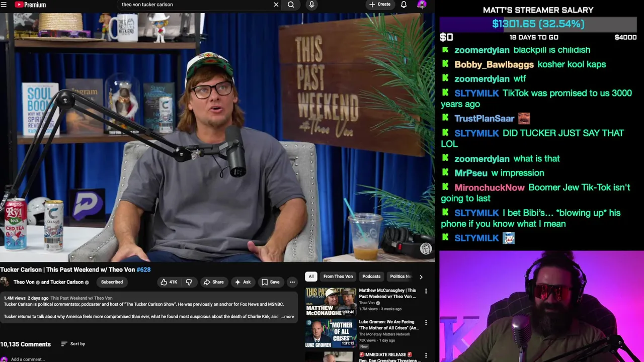Select the Podcasts filter chip
The height and width of the screenshot is (362, 644).
(371, 277)
